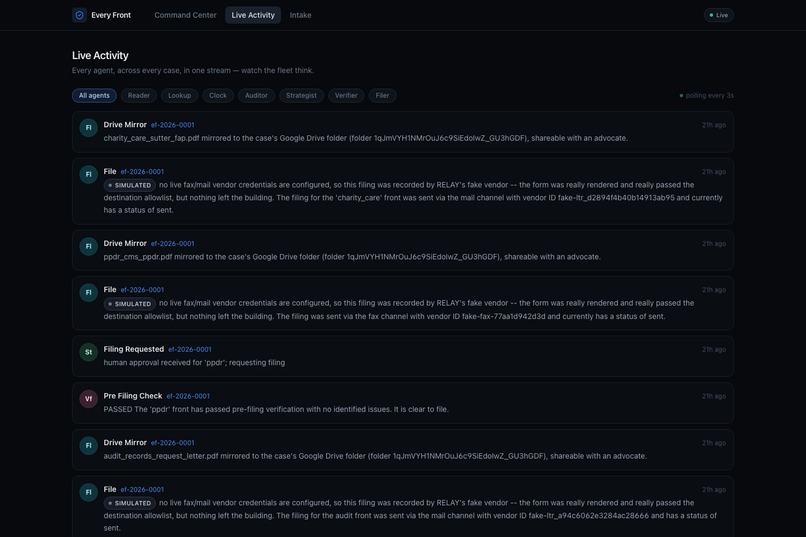Filter stream by Auditor agent

coord(256,95)
